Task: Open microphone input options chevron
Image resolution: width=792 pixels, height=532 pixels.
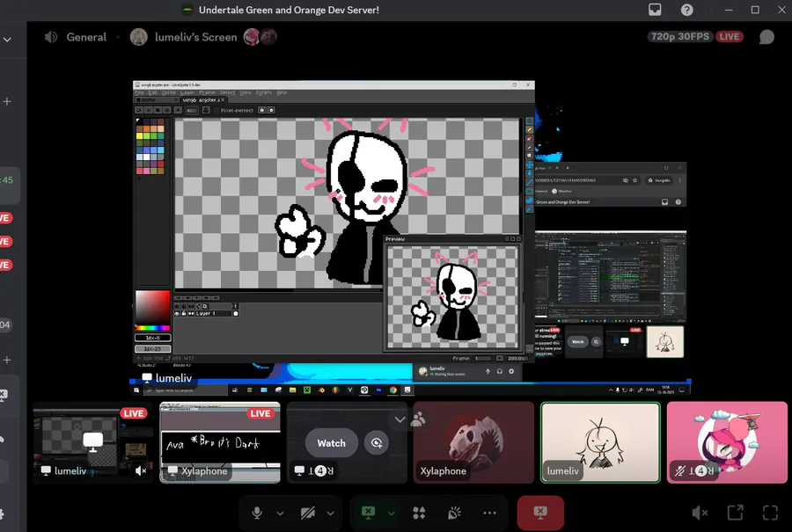Action: [x=280, y=514]
